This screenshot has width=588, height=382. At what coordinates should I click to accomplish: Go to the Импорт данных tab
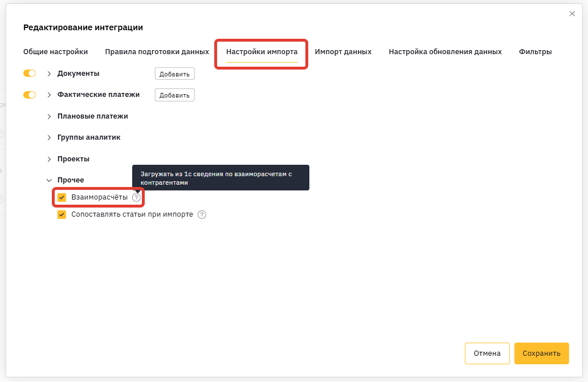pos(343,52)
